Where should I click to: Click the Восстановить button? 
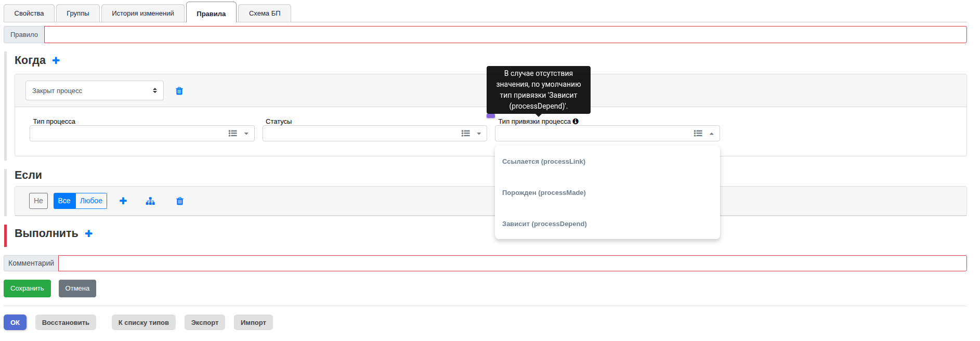66,322
